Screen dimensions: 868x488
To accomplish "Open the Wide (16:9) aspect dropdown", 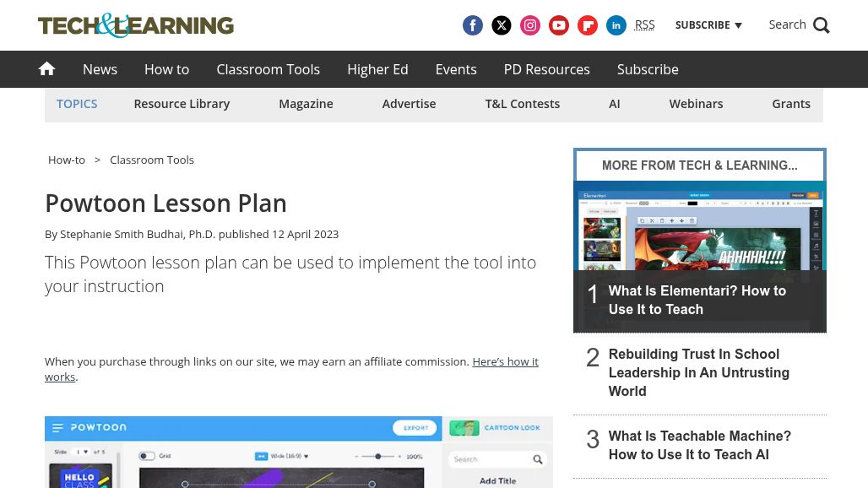I will (x=282, y=457).
